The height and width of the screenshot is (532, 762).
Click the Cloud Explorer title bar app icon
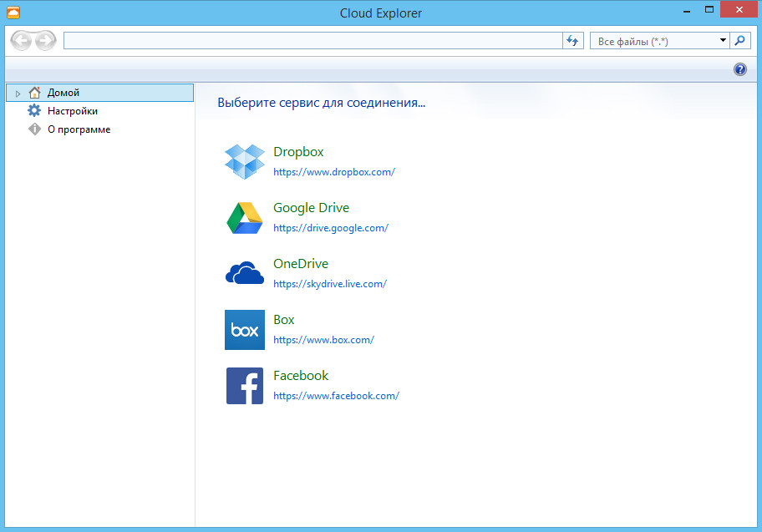[13, 13]
